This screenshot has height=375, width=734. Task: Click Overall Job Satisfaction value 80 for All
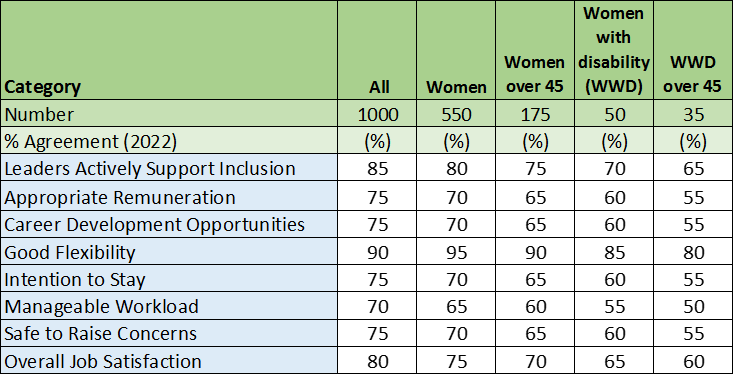point(377,360)
